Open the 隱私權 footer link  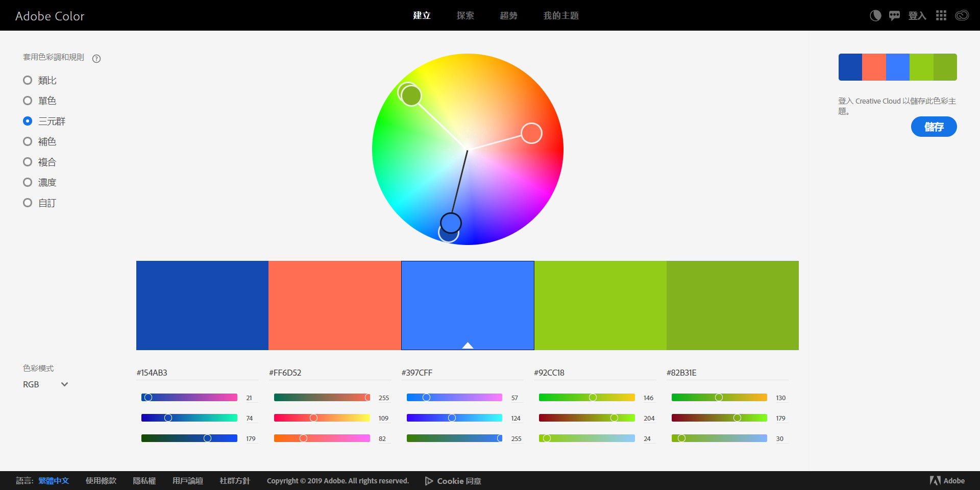pyautogui.click(x=144, y=481)
